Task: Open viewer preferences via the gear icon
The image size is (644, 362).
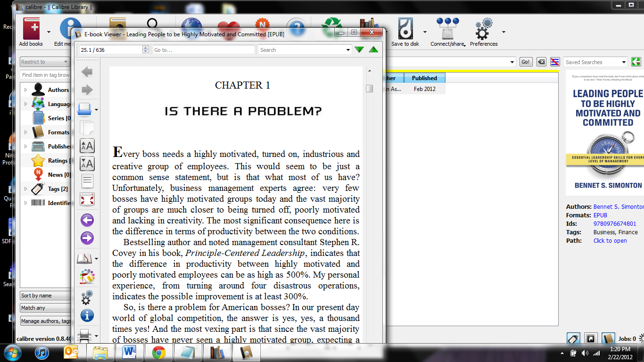Action: [87, 297]
